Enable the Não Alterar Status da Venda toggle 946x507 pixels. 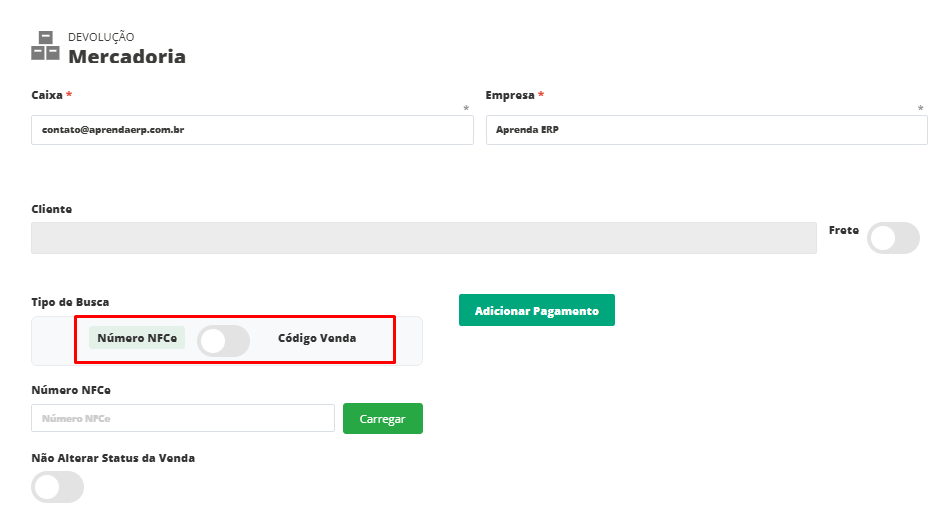coord(58,487)
